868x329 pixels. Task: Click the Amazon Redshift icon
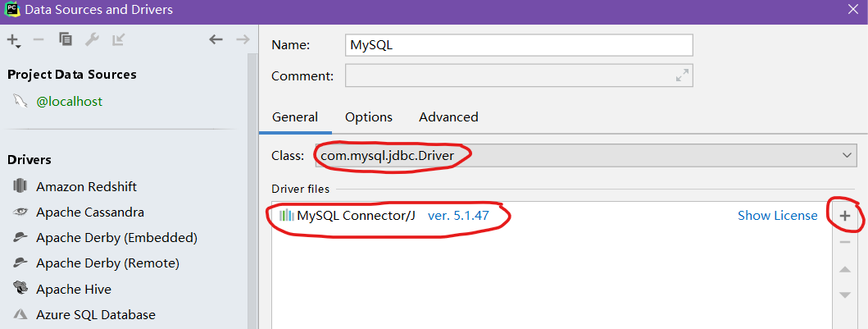point(20,185)
